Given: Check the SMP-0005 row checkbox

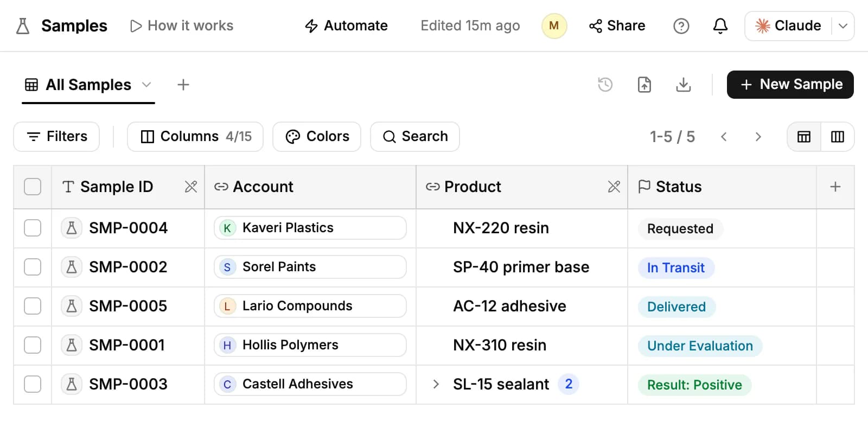Looking at the screenshot, I should (x=33, y=306).
